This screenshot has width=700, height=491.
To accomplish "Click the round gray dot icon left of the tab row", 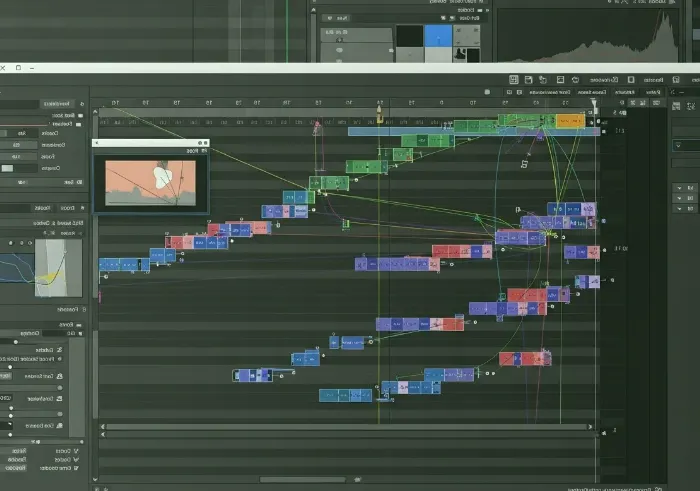I will click(x=487, y=92).
